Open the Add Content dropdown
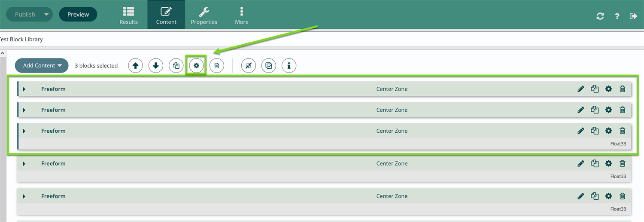 pos(42,66)
